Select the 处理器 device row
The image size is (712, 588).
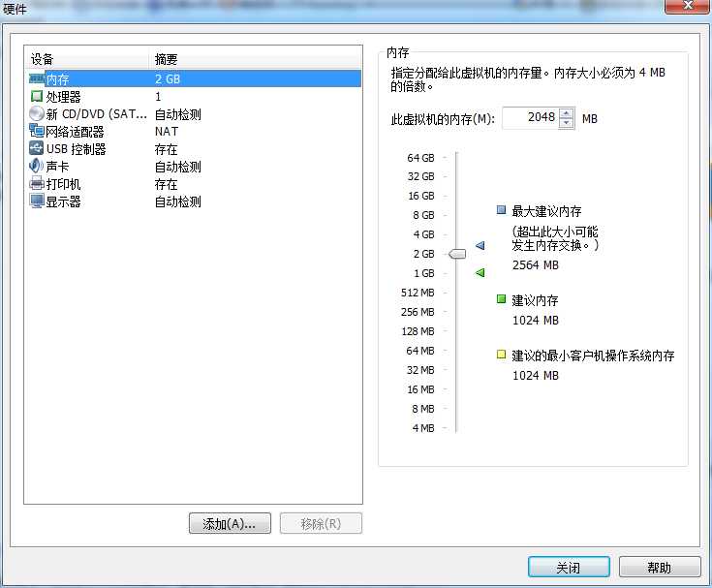[x=195, y=96]
